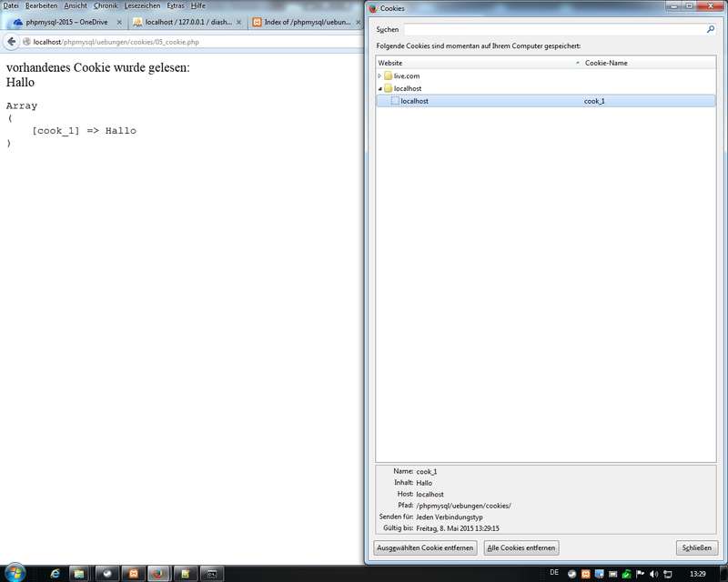Click the cookie path '/phpmysql/uebungen/cookies/'

(463, 506)
